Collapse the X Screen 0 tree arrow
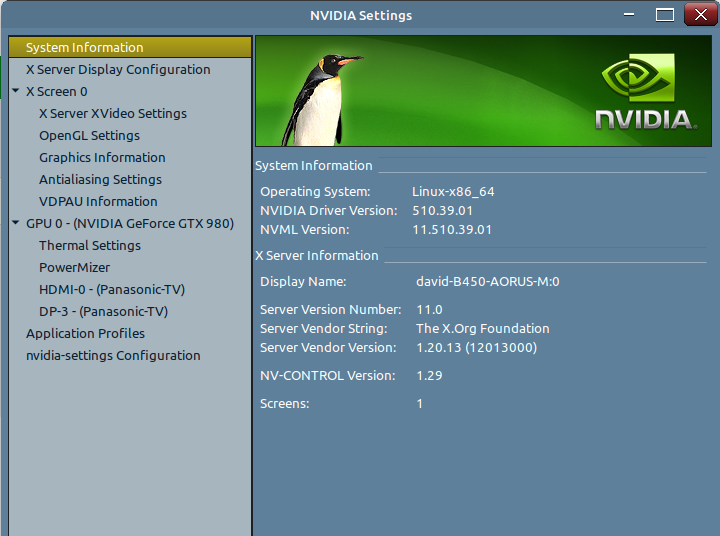Screen dimensions: 720x536 (16, 91)
